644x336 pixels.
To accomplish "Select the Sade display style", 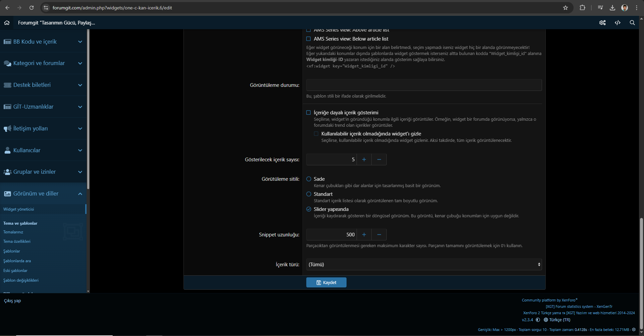I will coord(309,179).
